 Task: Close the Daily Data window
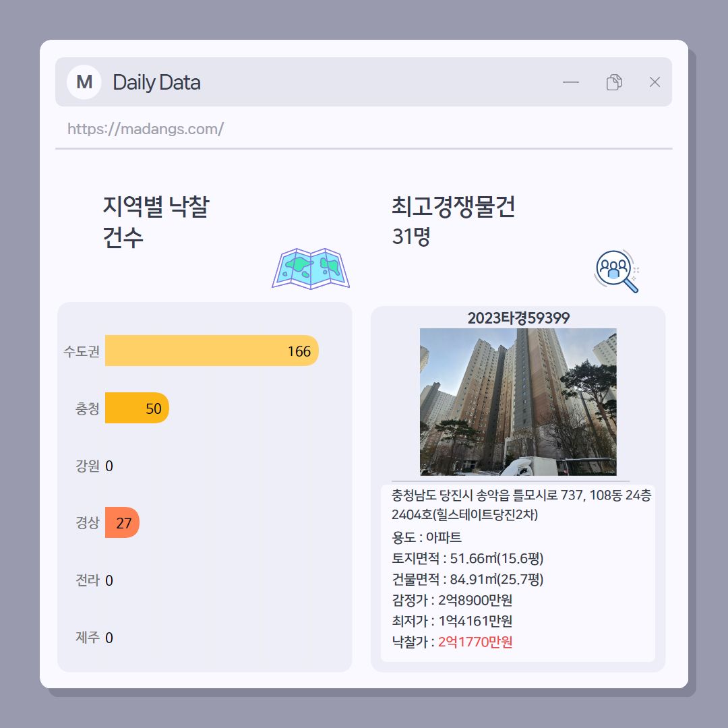tap(655, 82)
